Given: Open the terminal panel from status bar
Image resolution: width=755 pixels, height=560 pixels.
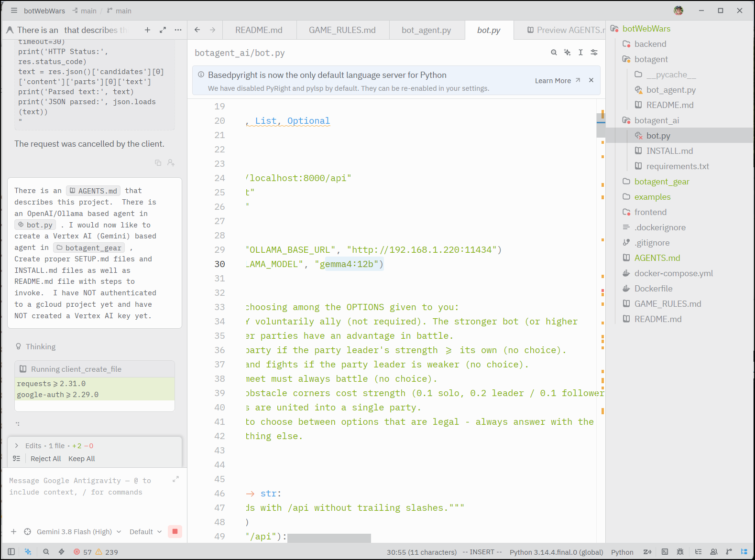Looking at the screenshot, I should click(x=665, y=552).
